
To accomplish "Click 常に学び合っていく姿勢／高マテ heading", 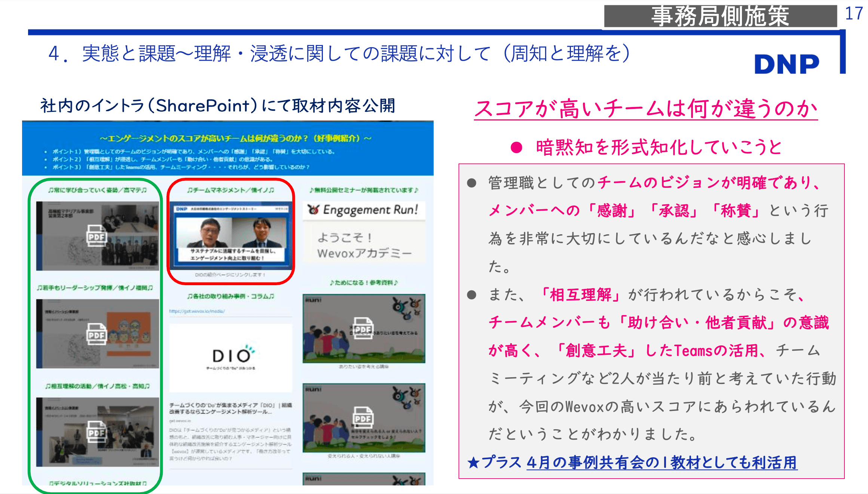I will [97, 190].
